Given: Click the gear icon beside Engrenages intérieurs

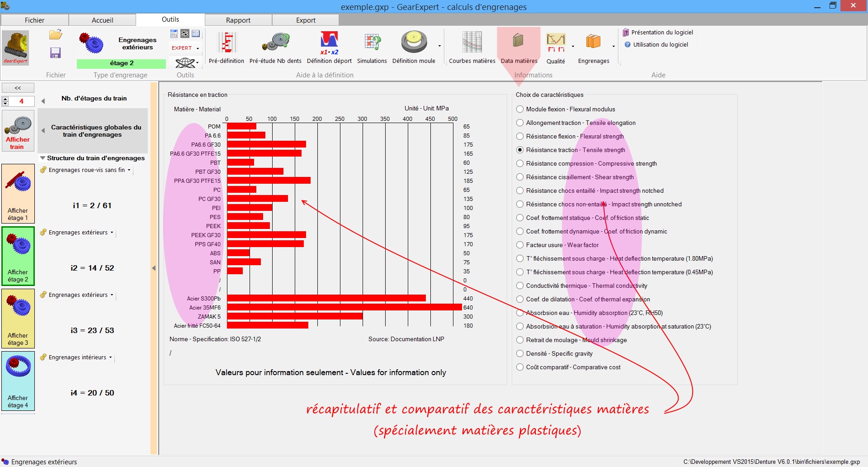Looking at the screenshot, I should pos(43,357).
